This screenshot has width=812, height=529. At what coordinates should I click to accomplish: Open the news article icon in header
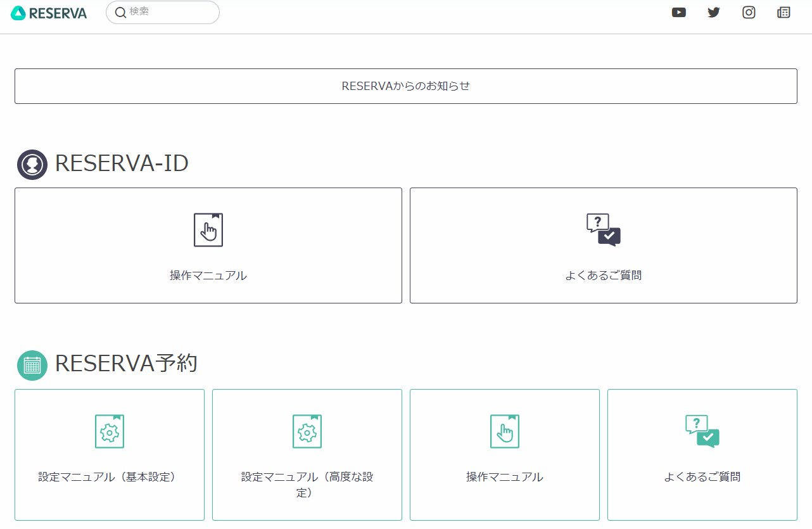783,12
